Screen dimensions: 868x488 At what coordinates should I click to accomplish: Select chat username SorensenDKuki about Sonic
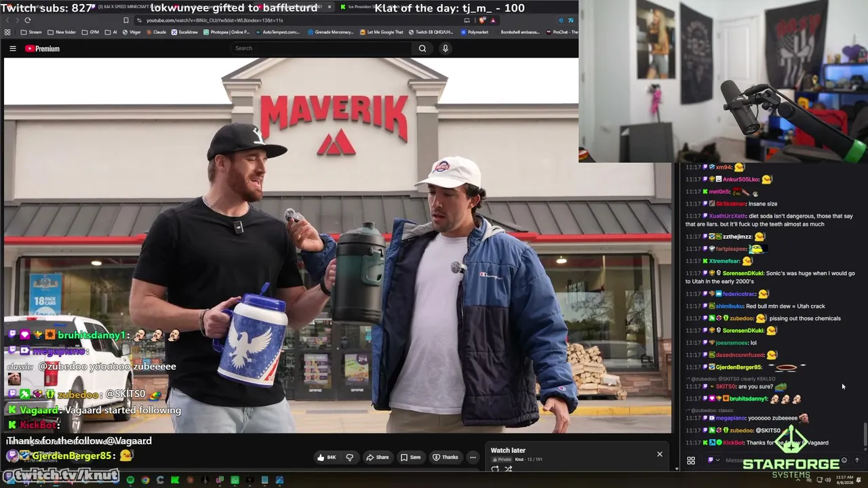click(x=743, y=273)
